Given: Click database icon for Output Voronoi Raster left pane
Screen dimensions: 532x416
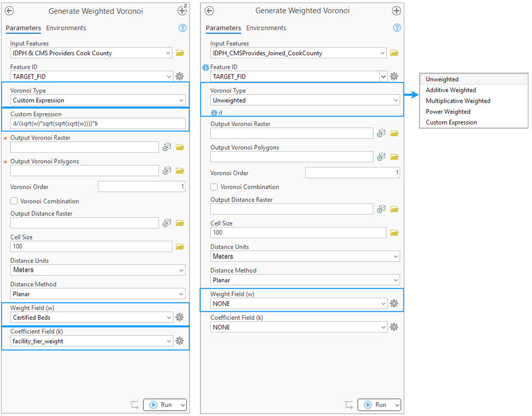Looking at the screenshot, I should 167,147.
